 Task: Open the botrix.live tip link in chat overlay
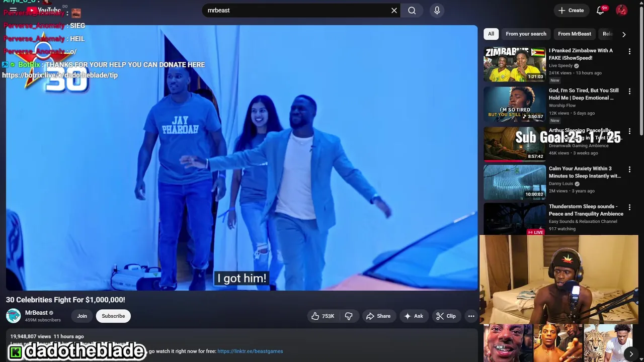(60, 75)
